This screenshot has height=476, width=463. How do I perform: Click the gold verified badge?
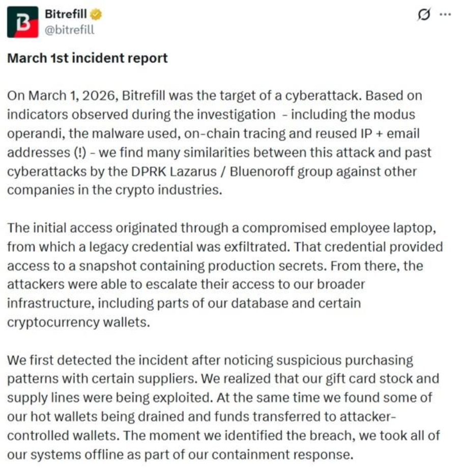point(96,15)
